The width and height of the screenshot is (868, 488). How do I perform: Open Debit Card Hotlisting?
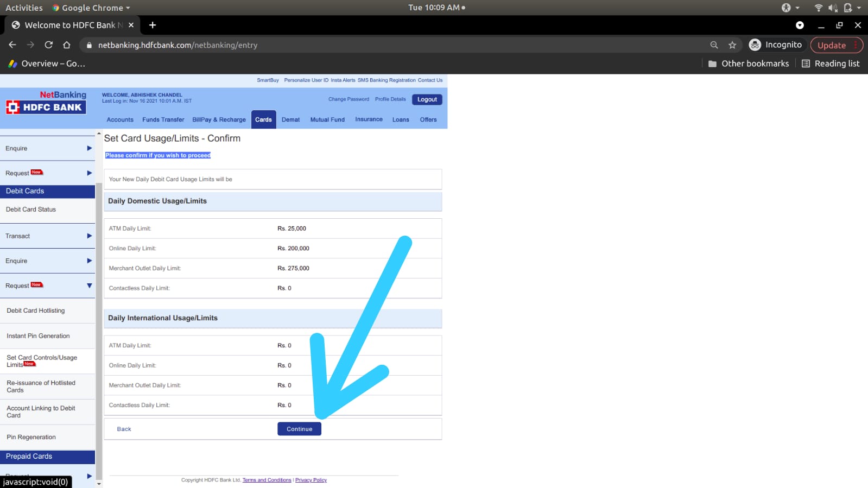click(36, 310)
